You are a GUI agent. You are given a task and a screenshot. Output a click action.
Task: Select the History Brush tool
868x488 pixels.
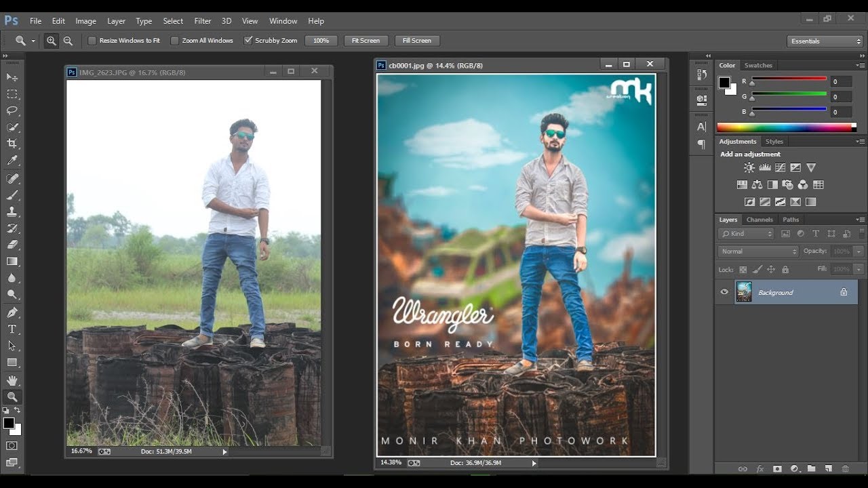pos(12,228)
